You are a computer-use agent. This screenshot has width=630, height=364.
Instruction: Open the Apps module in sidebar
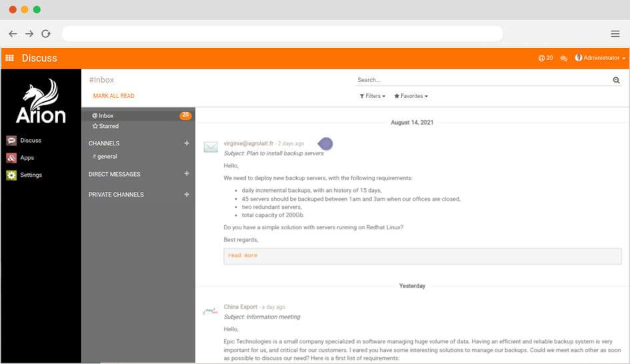[x=20, y=157]
